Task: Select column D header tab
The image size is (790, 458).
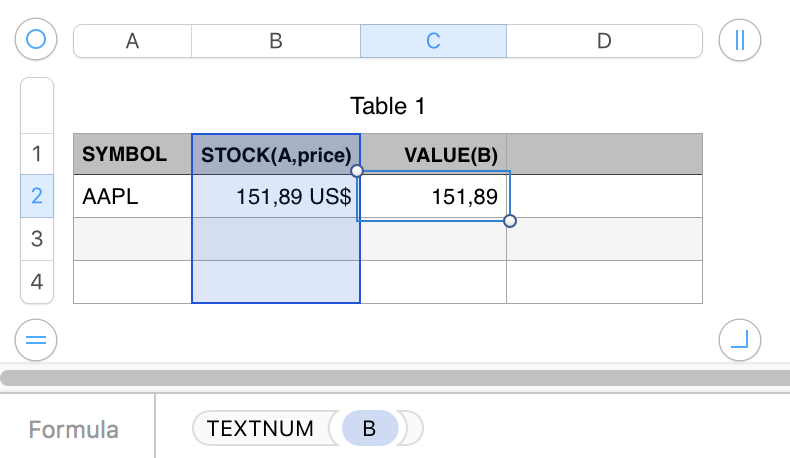Action: pyautogui.click(x=604, y=41)
